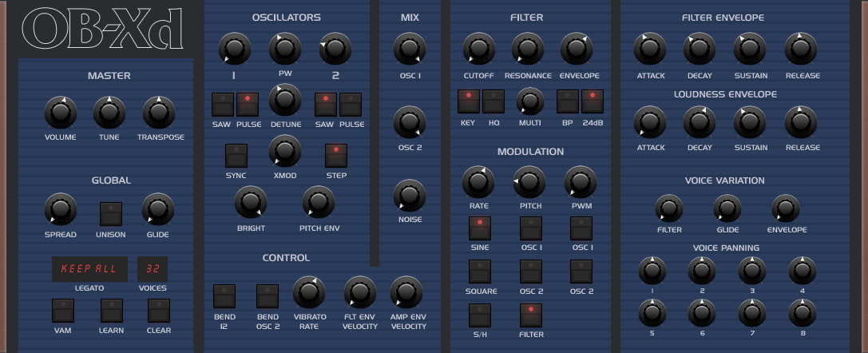Click the Loudness Envelope Release knob
The height and width of the screenshot is (353, 868).
pos(801,121)
